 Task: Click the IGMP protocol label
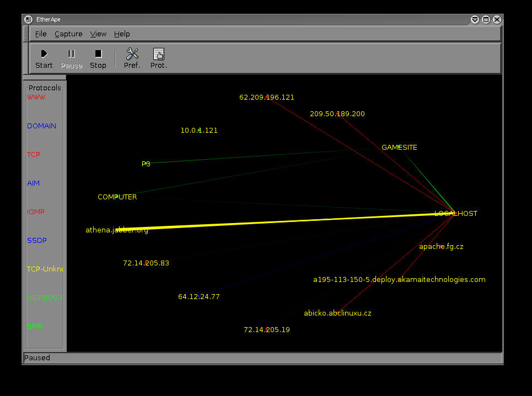click(36, 212)
